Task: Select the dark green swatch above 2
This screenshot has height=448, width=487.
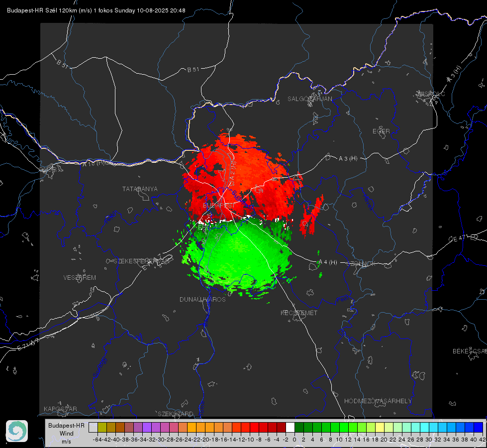Action: (x=308, y=428)
